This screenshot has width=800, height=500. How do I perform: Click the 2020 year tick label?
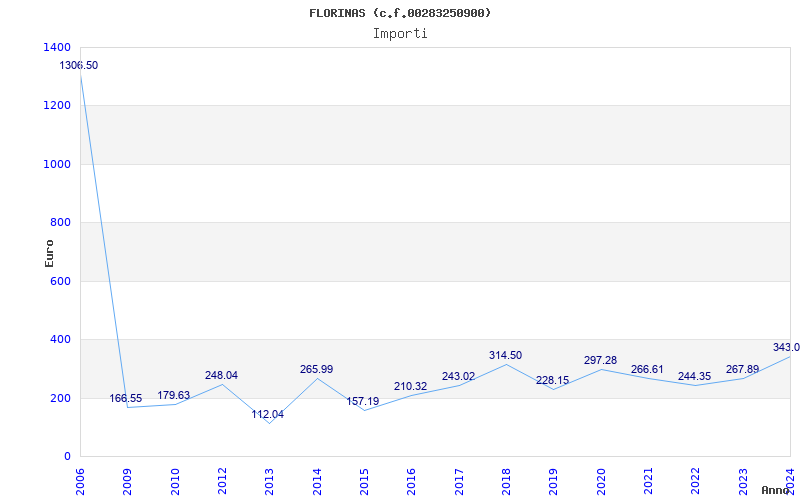(601, 482)
